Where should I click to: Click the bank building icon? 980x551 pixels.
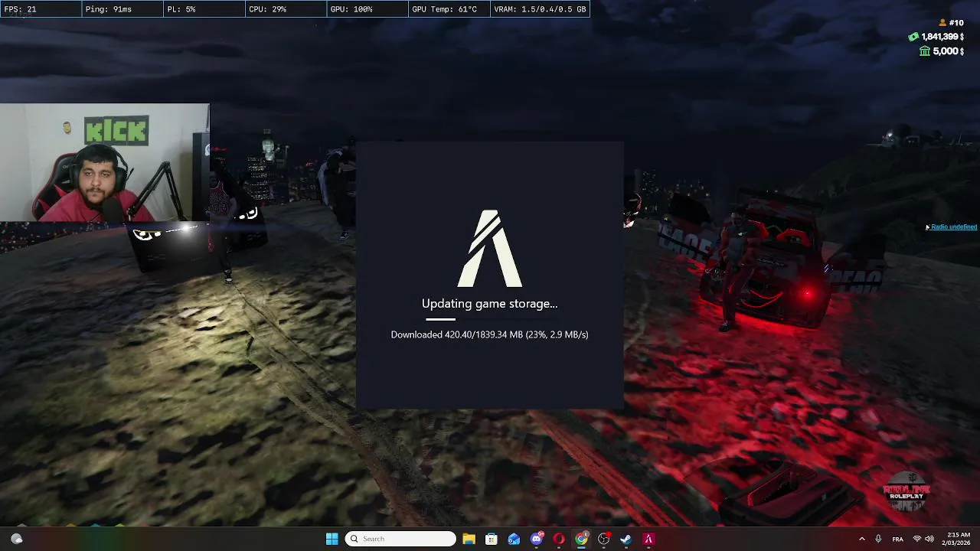coord(925,51)
